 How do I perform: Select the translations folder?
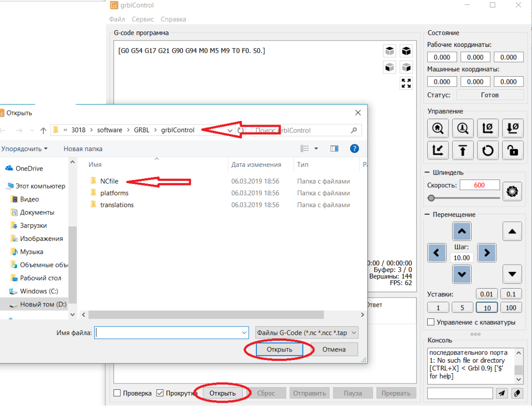pos(117,205)
